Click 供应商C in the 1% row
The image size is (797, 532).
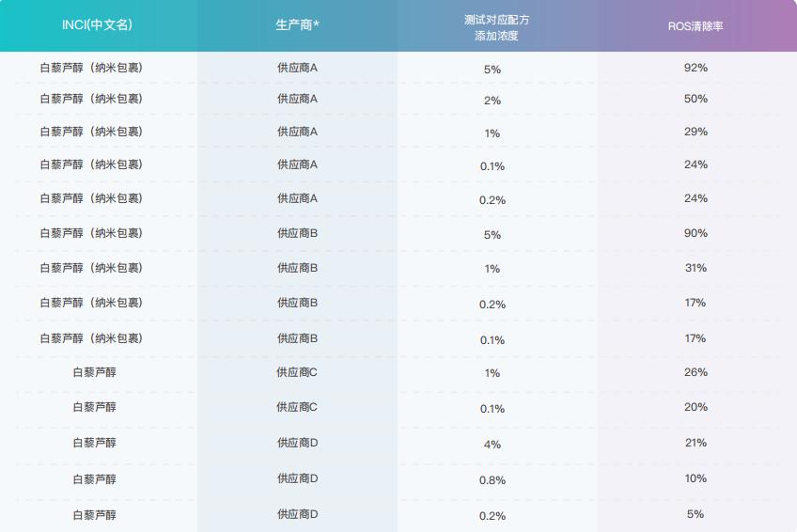[297, 372]
